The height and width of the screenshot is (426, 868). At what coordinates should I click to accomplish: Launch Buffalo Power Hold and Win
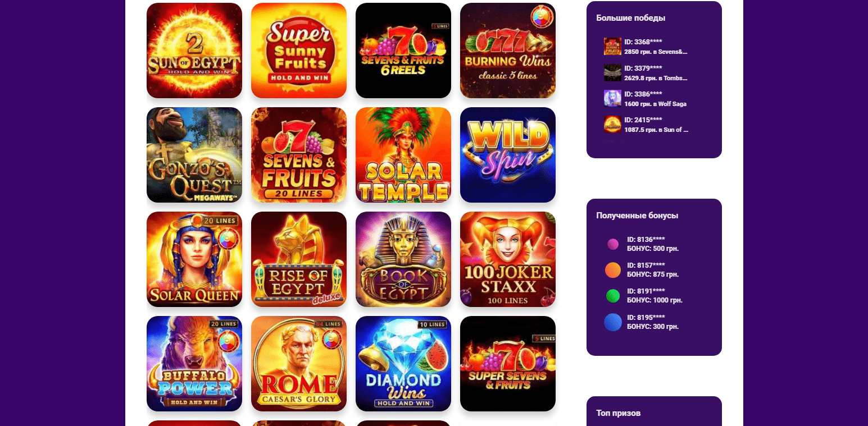(194, 364)
